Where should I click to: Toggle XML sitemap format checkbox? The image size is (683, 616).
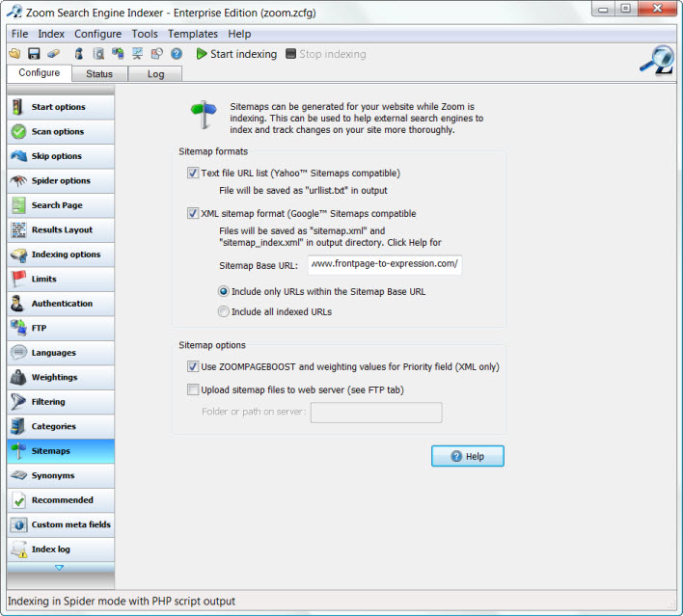193,213
